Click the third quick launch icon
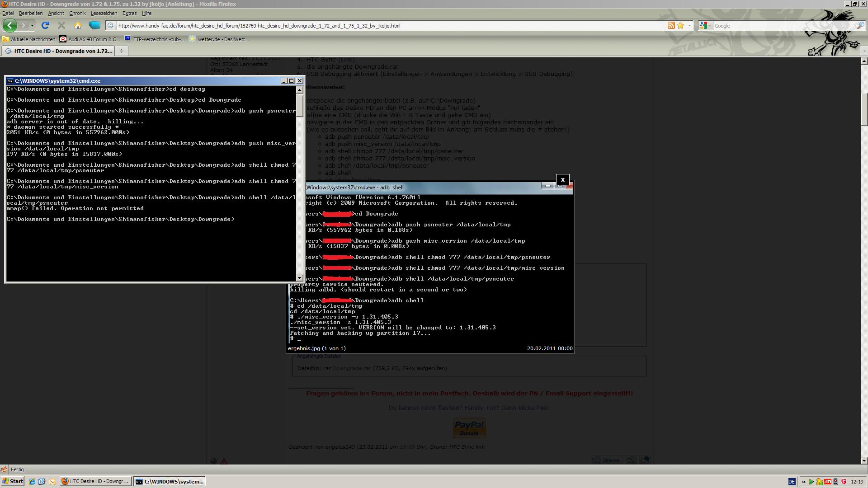Screen dimensions: 868x488 (x=52, y=482)
